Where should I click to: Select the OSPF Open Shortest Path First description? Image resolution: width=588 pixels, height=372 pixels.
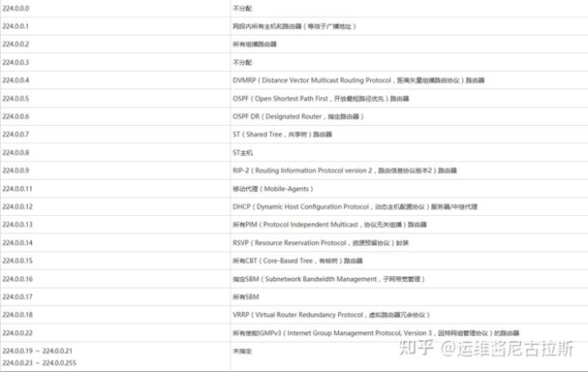pos(321,98)
